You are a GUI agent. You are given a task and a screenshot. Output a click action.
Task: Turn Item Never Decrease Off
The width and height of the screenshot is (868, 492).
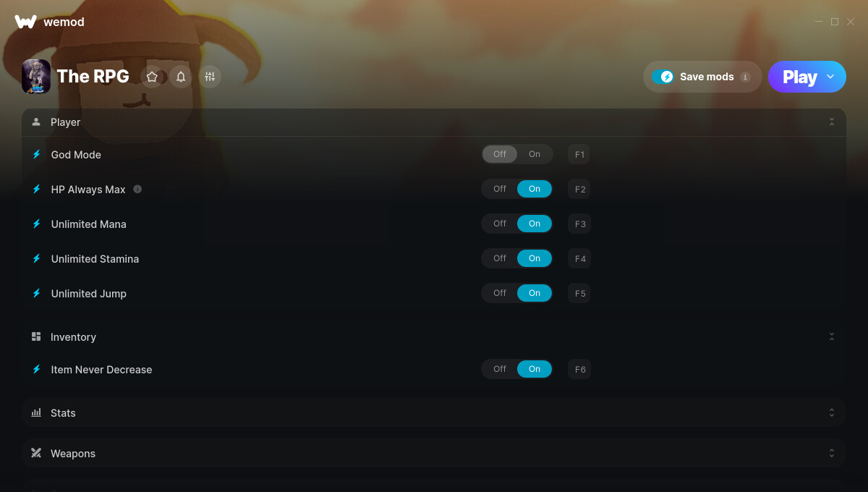[x=500, y=369]
